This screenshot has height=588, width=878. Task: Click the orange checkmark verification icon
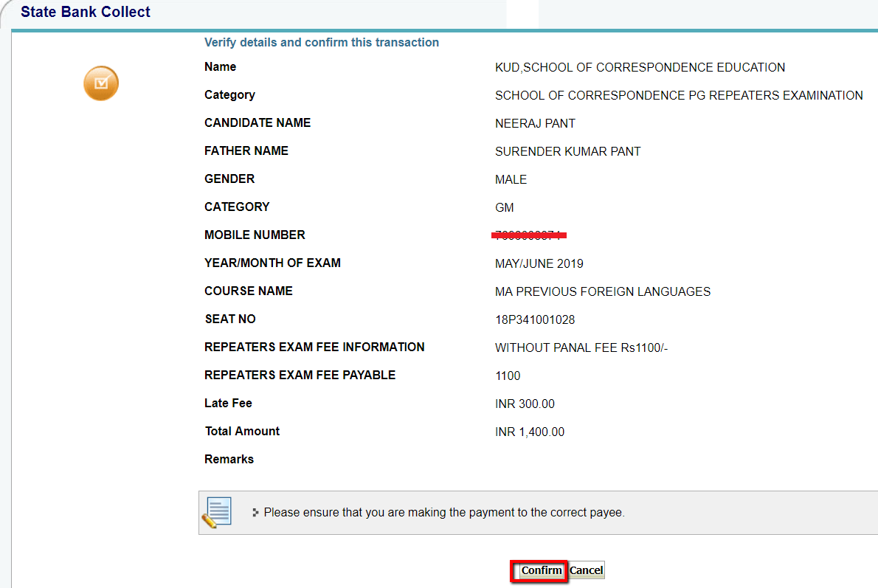click(x=101, y=83)
